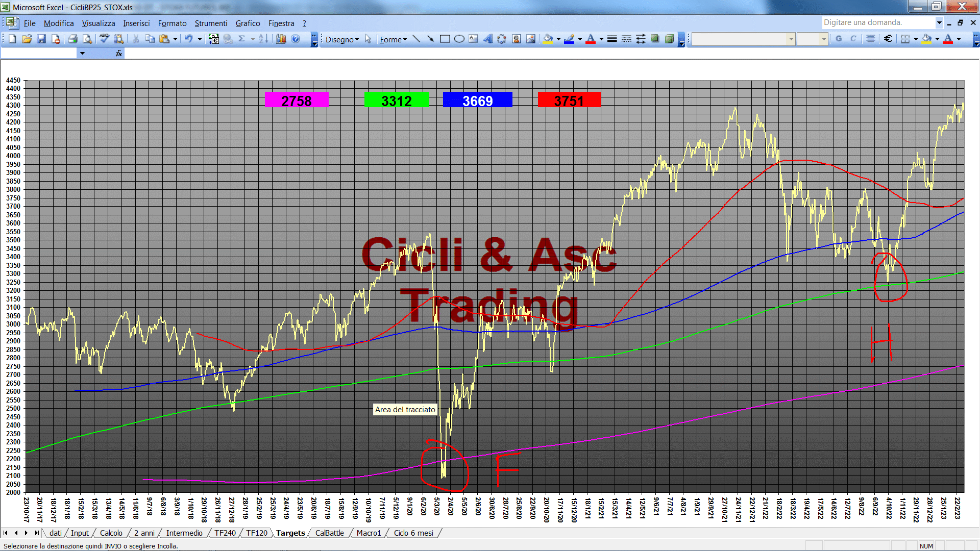Click the blue Help question mark icon

[x=296, y=39]
